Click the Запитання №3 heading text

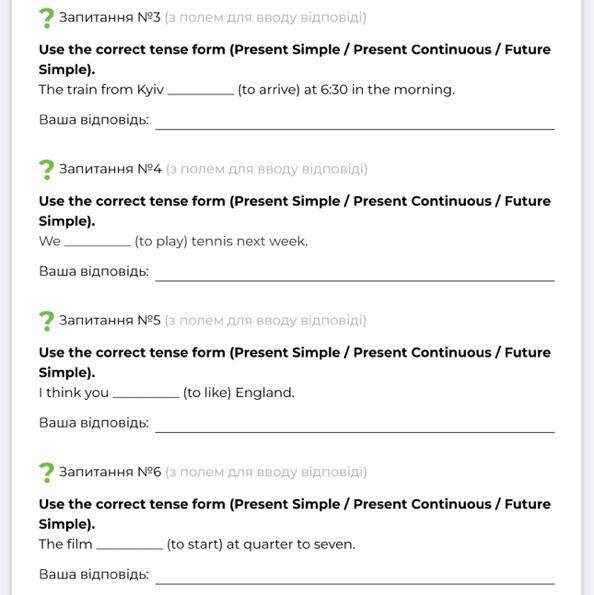110,17
